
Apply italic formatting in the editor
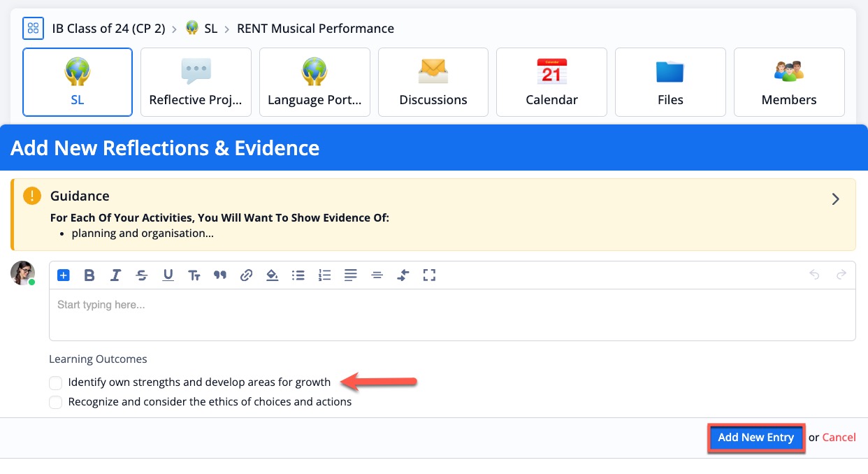116,275
